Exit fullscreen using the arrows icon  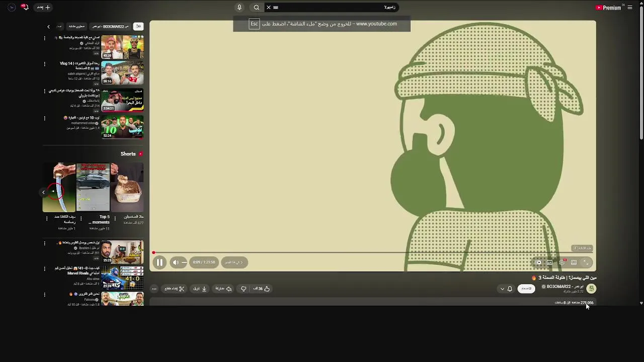(x=586, y=262)
